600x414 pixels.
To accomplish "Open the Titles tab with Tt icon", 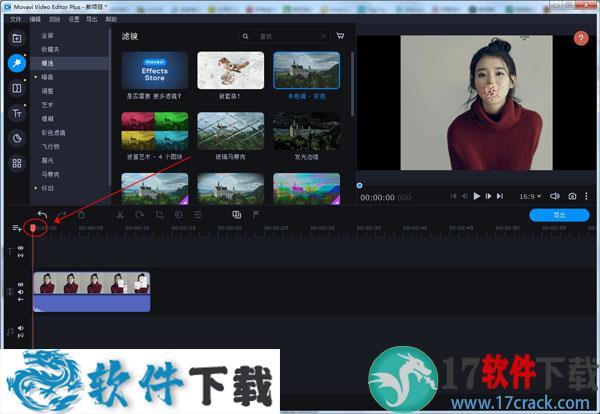I will pyautogui.click(x=17, y=114).
